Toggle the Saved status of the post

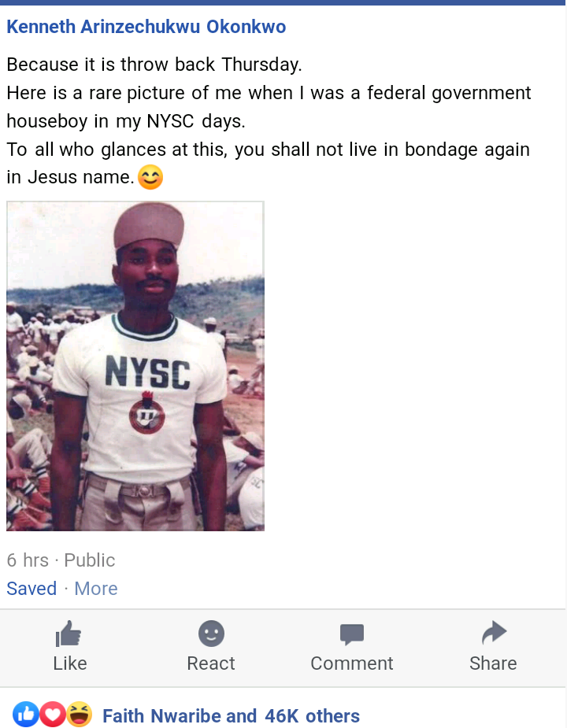pos(31,588)
